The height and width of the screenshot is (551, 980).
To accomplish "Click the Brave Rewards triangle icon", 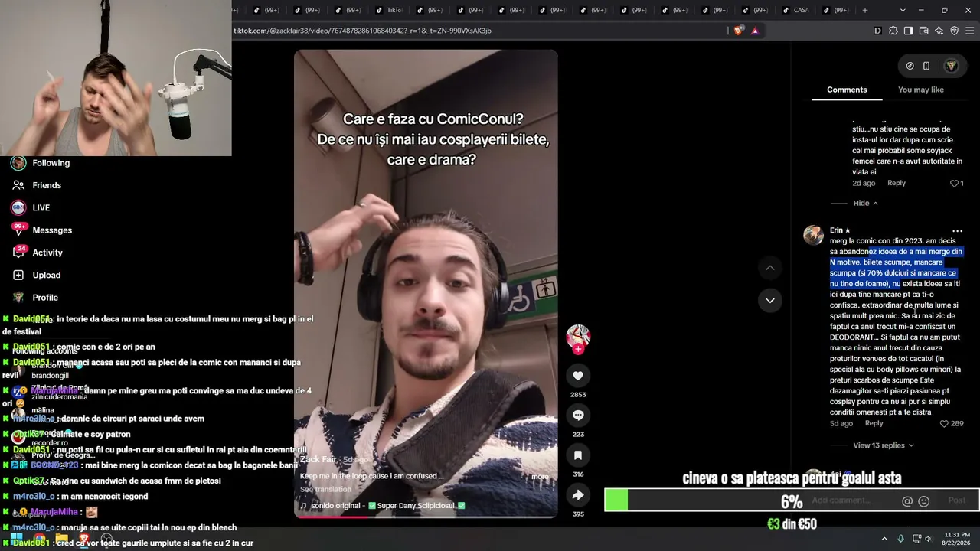I will [x=755, y=31].
